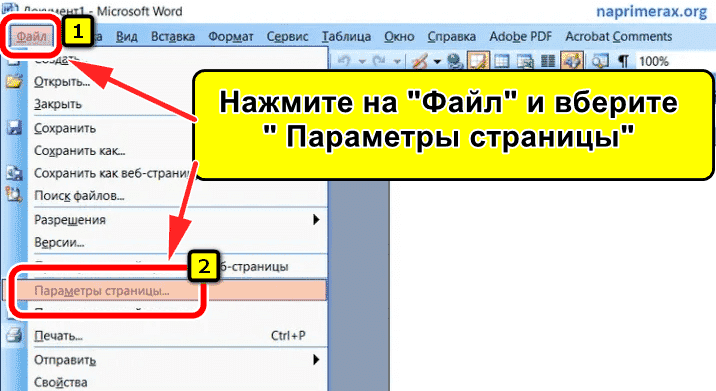Expand the Отправить submenu arrow
The width and height of the screenshot is (716, 391).
(x=316, y=360)
